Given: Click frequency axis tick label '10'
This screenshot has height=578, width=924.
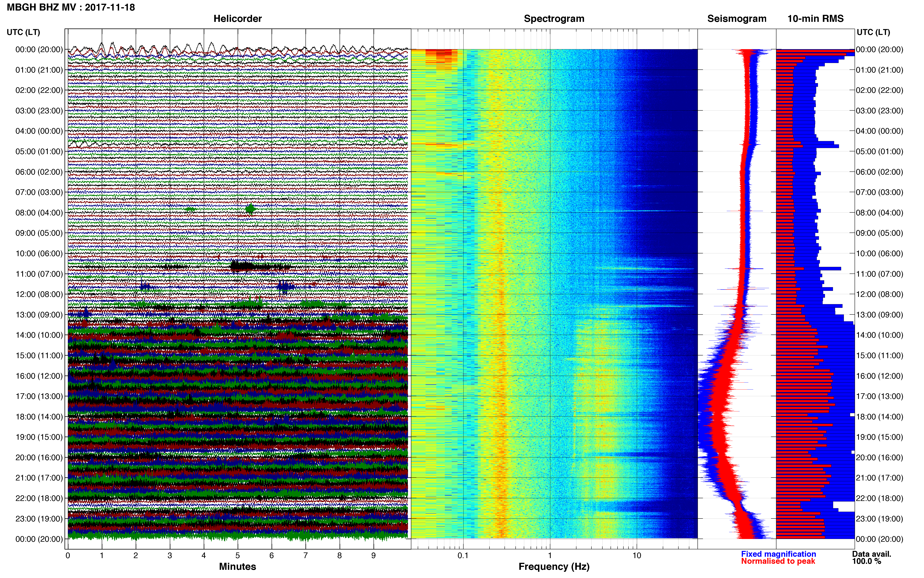Looking at the screenshot, I should (637, 556).
